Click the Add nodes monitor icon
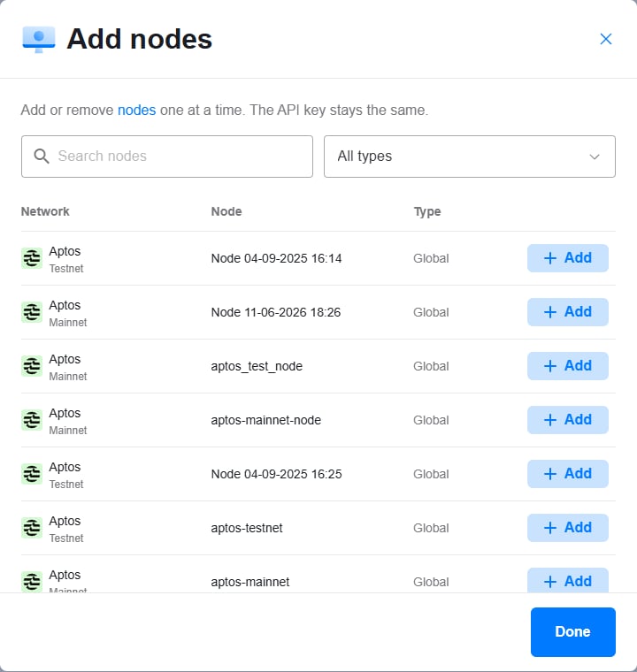Screen dimensions: 637x672 click(x=39, y=39)
